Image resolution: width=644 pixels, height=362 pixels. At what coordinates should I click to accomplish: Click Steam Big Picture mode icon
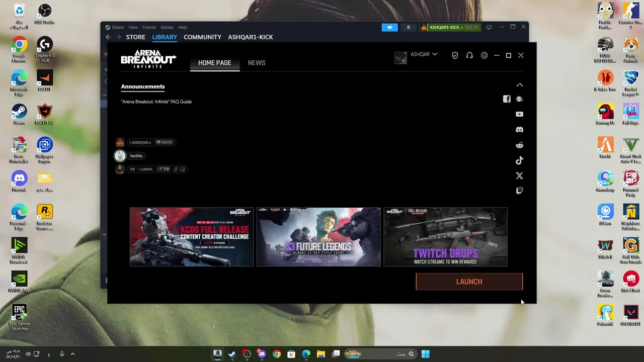(x=489, y=27)
